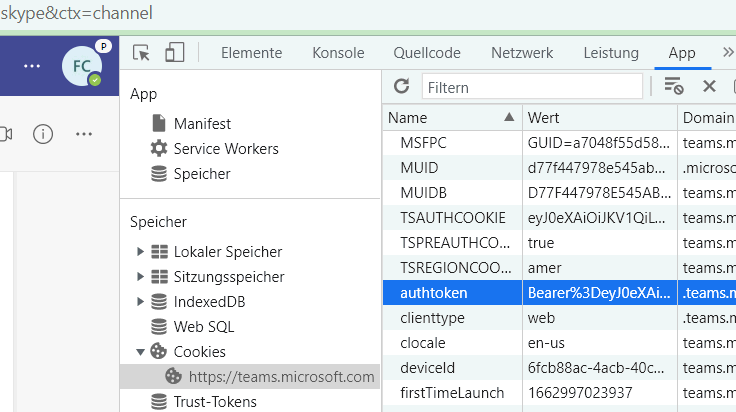This screenshot has width=736, height=412.
Task: Select the deviceId cookie name
Action: [x=427, y=367]
